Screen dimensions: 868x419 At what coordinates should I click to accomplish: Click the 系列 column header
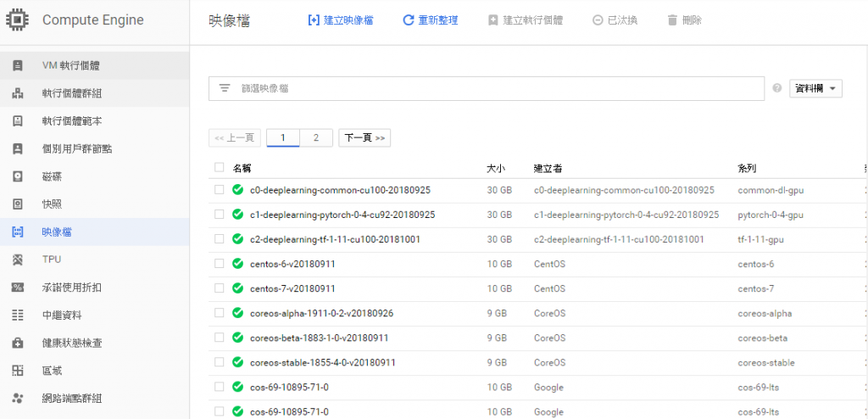point(747,168)
